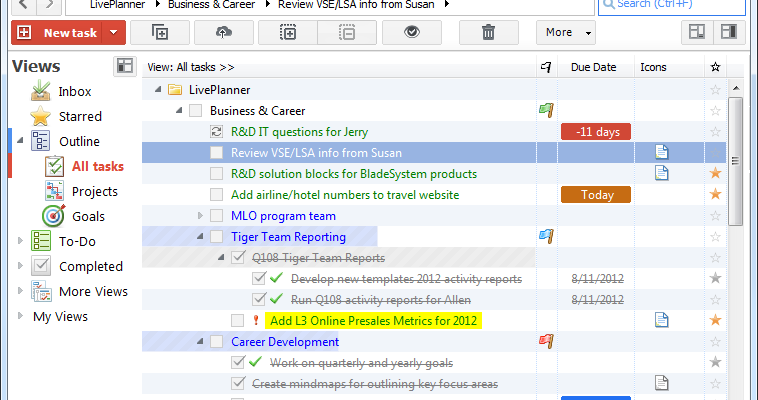Check the Review VSE/LSA info from Susan checkbox
Image resolution: width=758 pixels, height=400 pixels.
click(x=217, y=153)
